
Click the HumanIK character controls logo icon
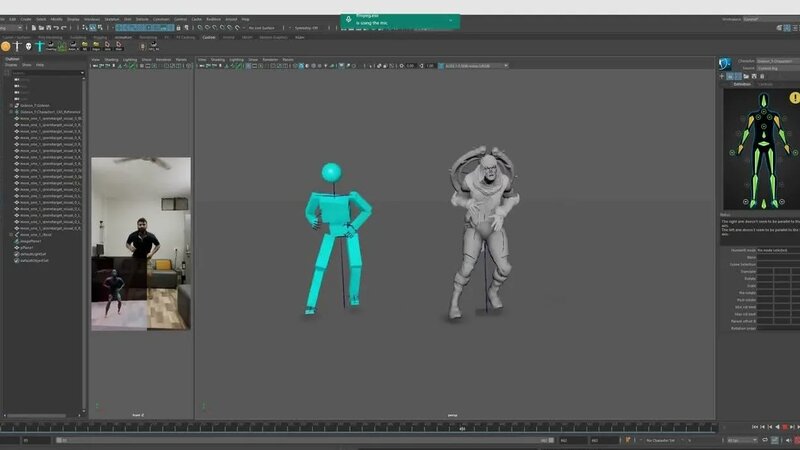click(725, 64)
